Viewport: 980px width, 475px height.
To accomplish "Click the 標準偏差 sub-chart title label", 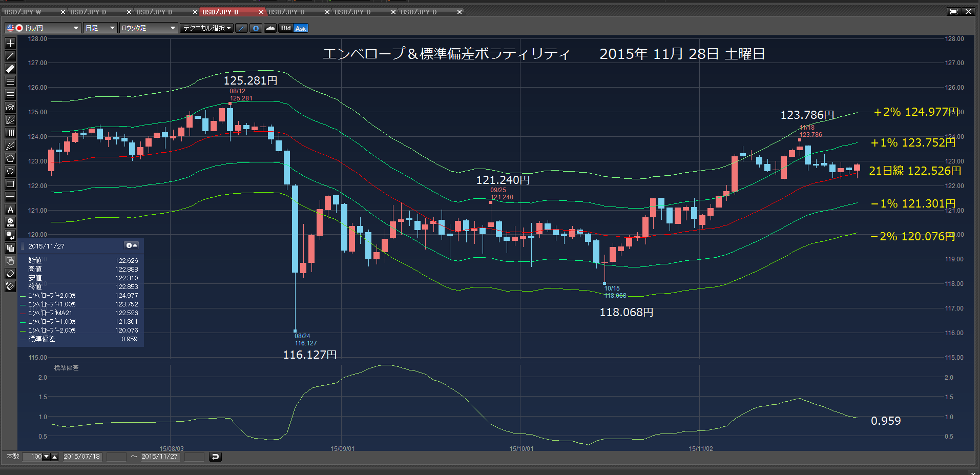I will point(67,368).
